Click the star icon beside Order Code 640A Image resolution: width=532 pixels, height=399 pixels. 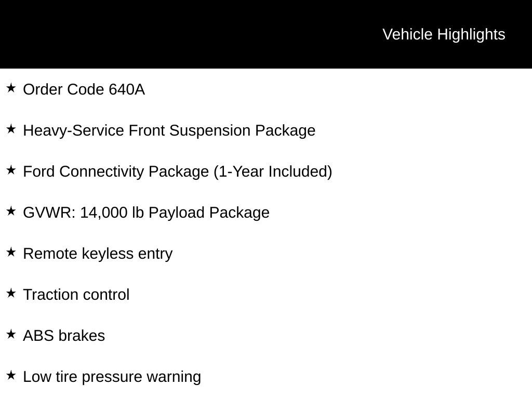pyautogui.click(x=11, y=88)
